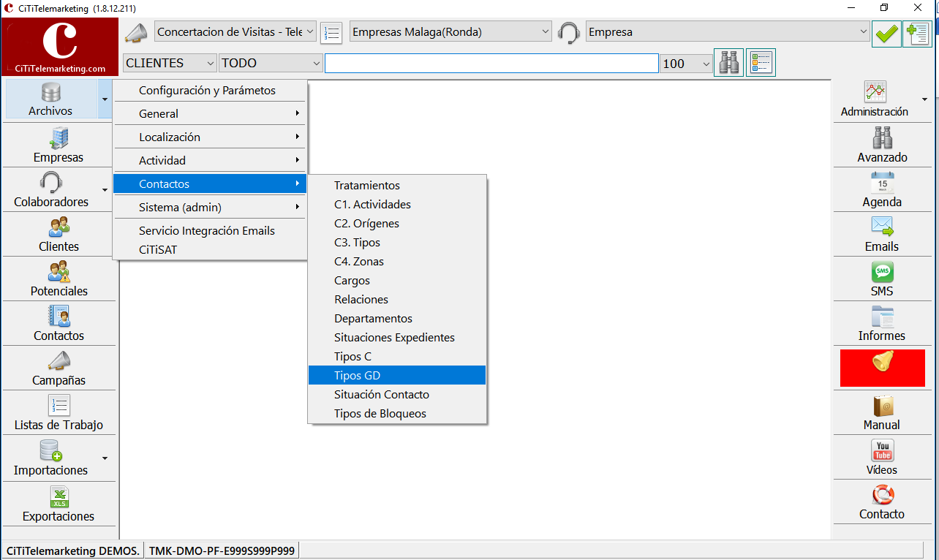Open Potenciales warning-people icon
This screenshot has height=560, width=939.
click(59, 271)
